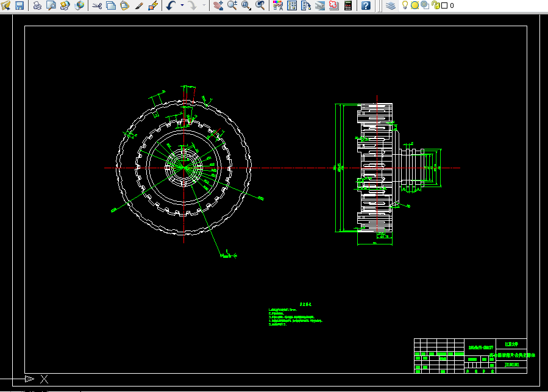Select the Match Properties brush
The width and height of the screenshot is (548, 392).
coord(139,5)
